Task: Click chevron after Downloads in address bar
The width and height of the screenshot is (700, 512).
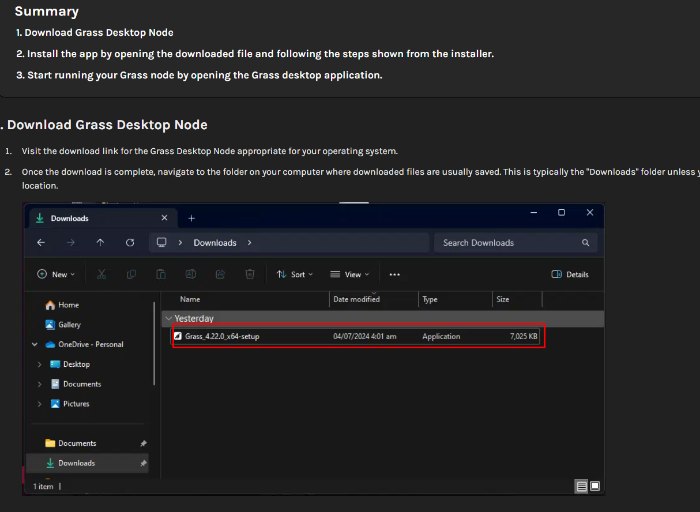Action: pyautogui.click(x=250, y=242)
